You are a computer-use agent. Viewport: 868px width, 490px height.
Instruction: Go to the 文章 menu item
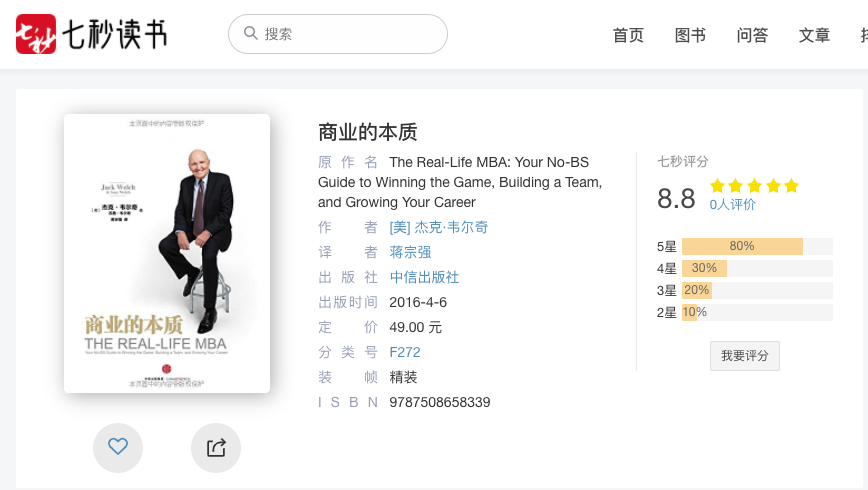(814, 35)
